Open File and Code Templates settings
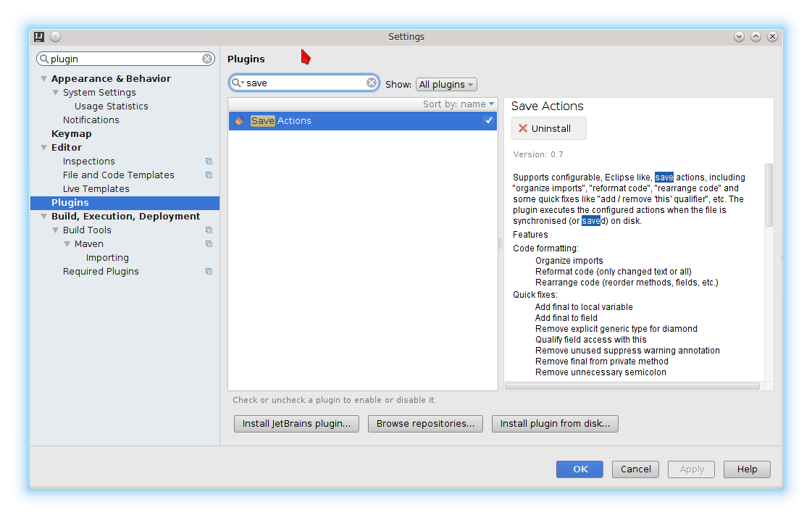Screen dimensions: 812x518 point(119,175)
